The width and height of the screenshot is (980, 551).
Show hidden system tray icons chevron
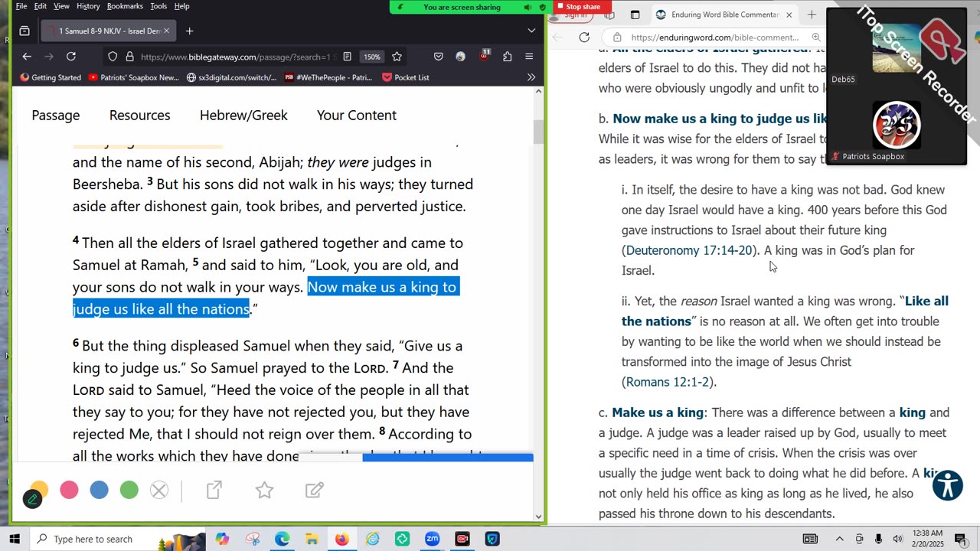(x=839, y=539)
